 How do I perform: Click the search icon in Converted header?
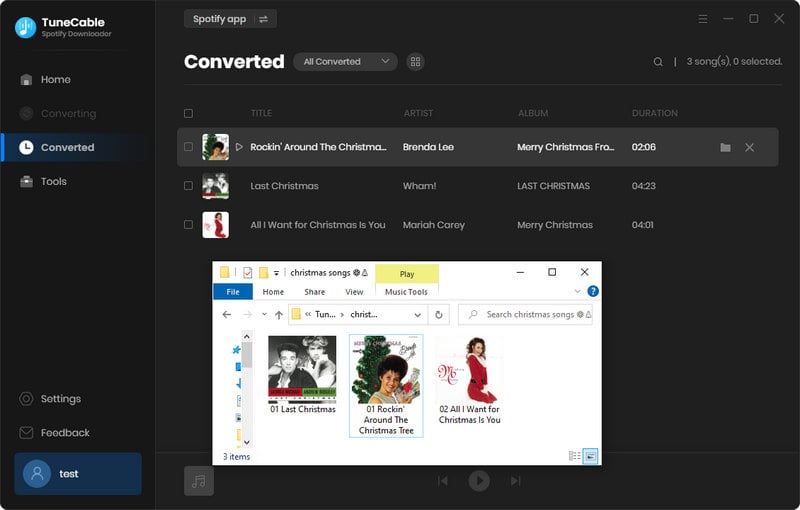pyautogui.click(x=658, y=62)
